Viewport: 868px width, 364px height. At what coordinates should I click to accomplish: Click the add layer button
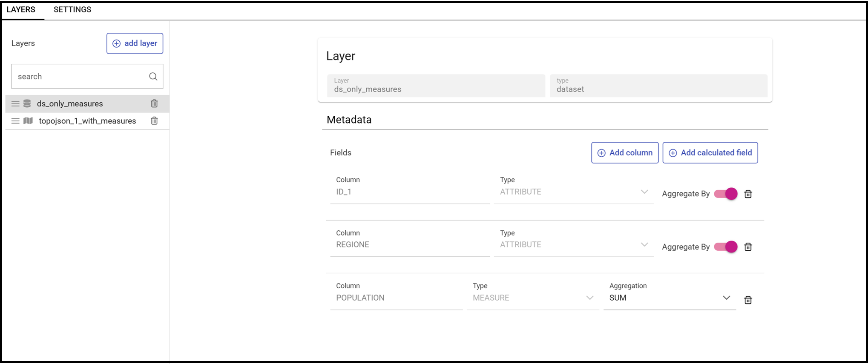click(135, 43)
